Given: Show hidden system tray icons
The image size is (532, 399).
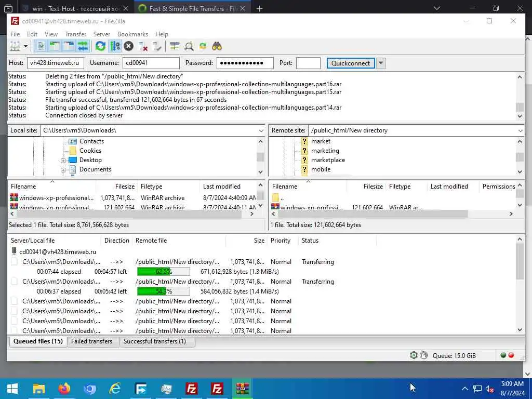Looking at the screenshot, I should coord(465,389).
